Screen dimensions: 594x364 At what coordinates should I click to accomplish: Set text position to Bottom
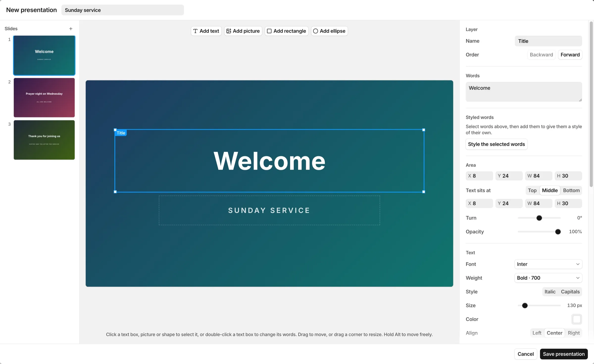[x=571, y=190]
